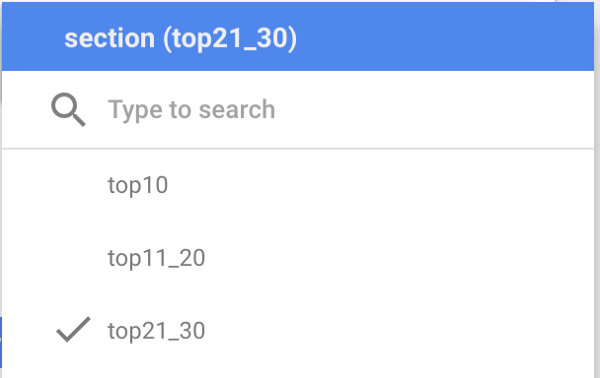Collapse the section (top21_30) dropdown header
The width and height of the screenshot is (600, 378).
[298, 37]
